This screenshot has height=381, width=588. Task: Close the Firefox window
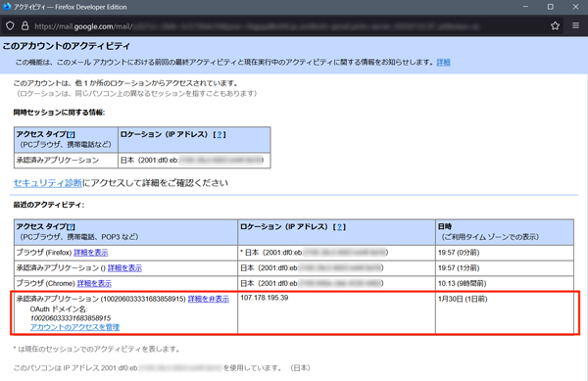click(x=575, y=7)
